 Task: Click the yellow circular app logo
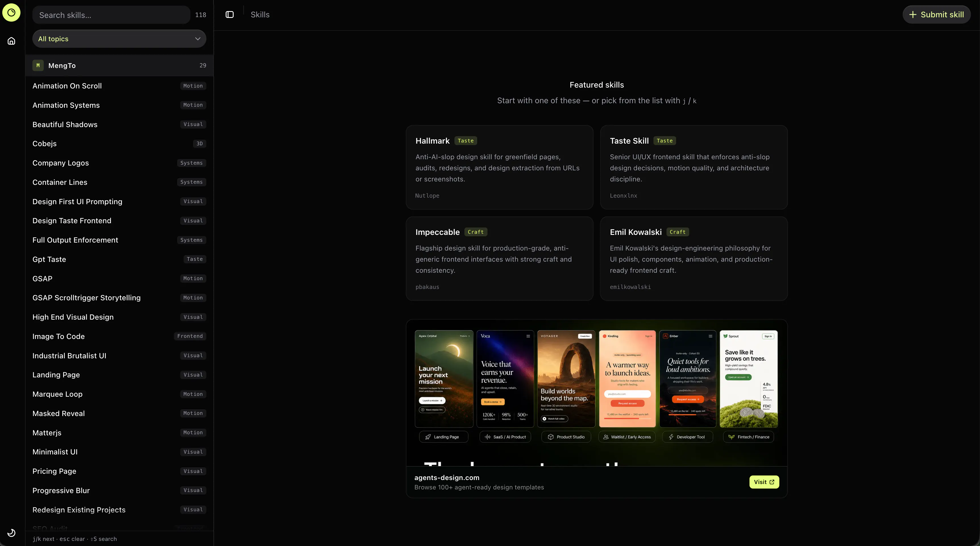point(11,13)
